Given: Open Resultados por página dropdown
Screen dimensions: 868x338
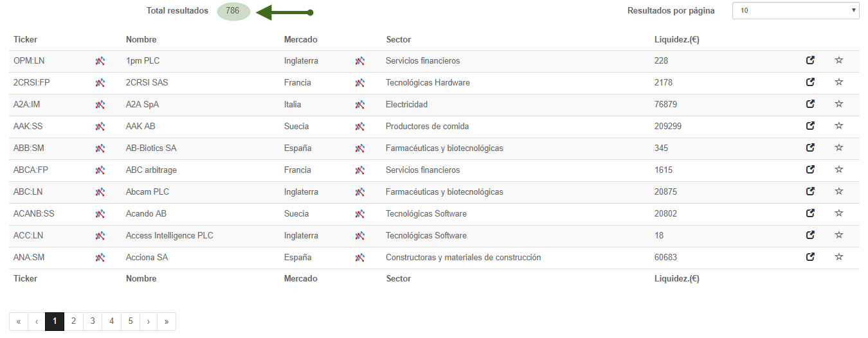Looking at the screenshot, I should (795, 10).
